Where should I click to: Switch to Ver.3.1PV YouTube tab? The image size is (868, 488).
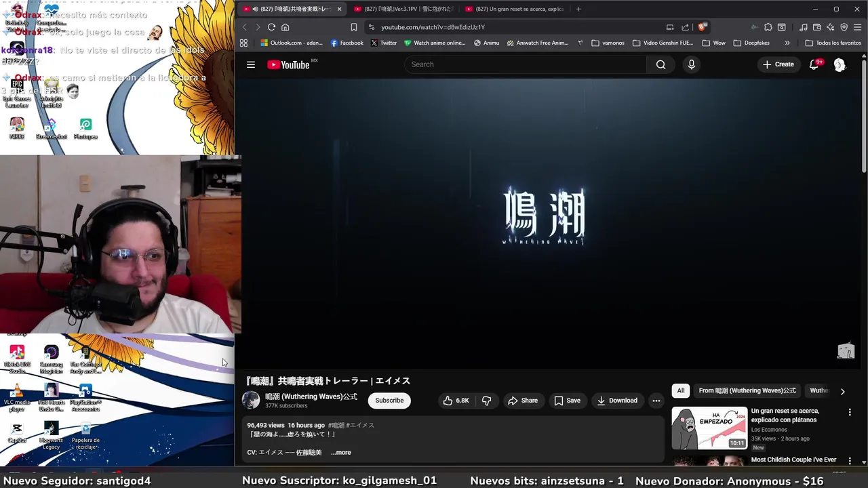[403, 9]
